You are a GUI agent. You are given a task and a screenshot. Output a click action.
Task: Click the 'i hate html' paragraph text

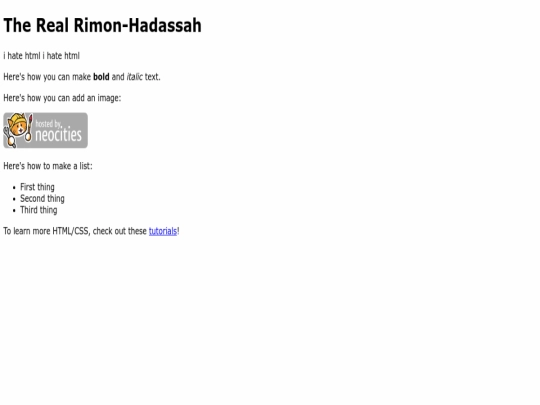coord(41,56)
